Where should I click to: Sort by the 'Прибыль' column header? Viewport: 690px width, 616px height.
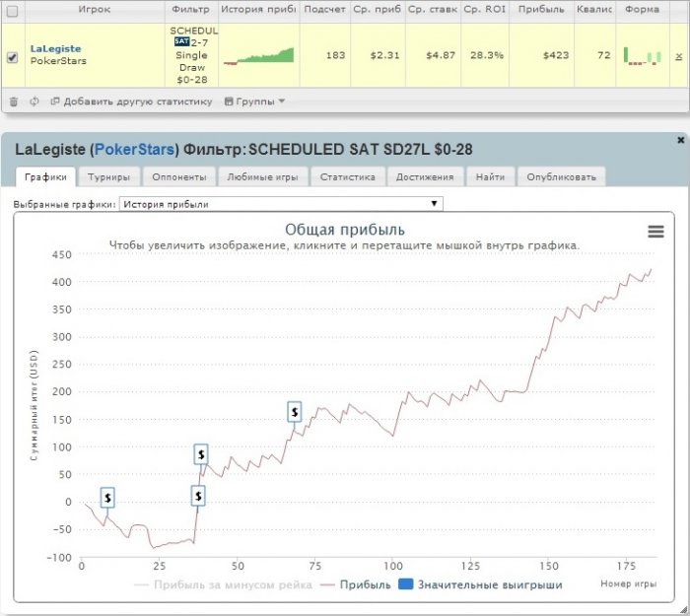541,10
